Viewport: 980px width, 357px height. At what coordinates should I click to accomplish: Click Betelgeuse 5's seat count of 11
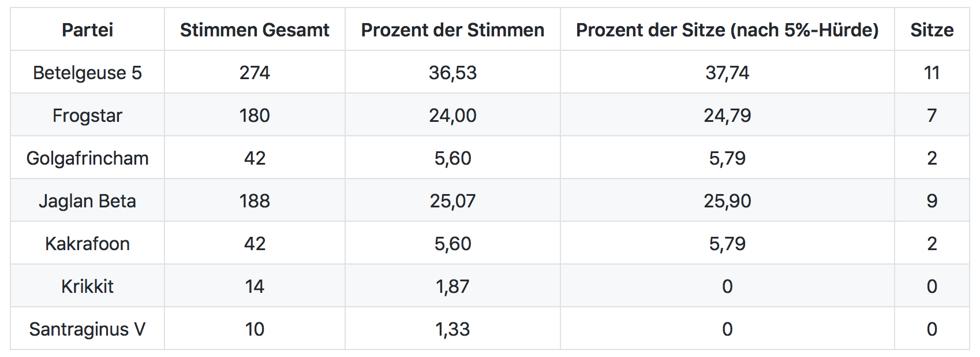[932, 73]
